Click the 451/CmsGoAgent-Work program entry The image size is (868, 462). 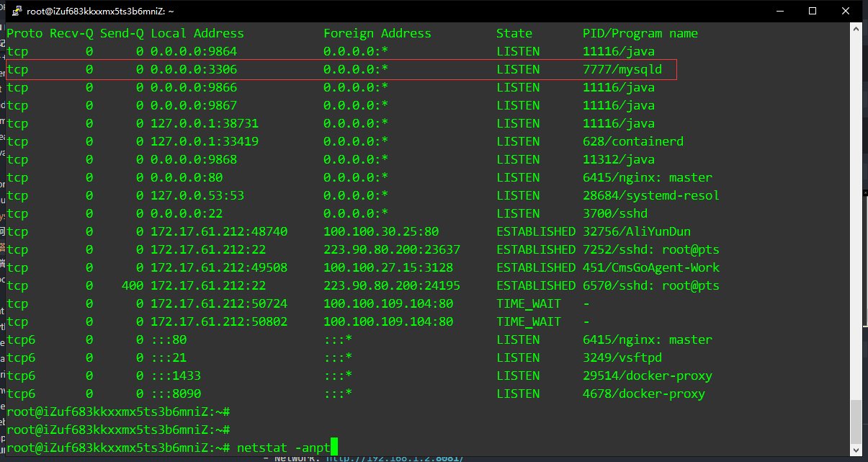coord(651,267)
